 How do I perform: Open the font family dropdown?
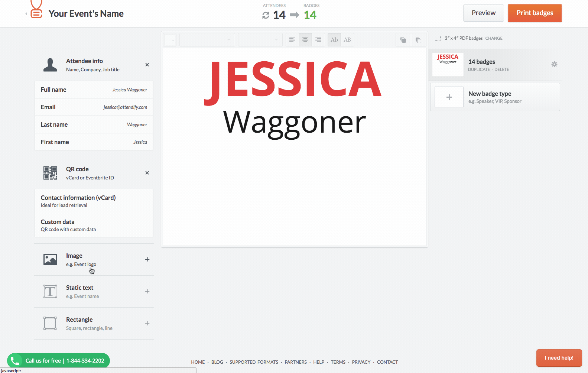point(207,40)
